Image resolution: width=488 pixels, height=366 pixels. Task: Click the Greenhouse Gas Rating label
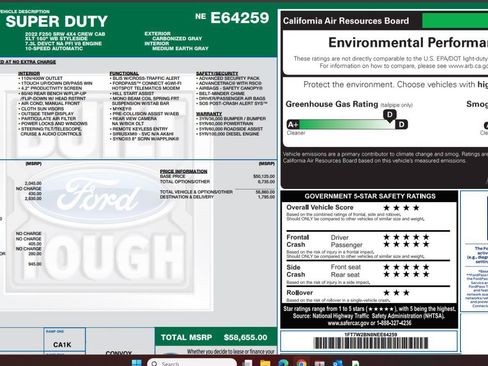(332, 104)
